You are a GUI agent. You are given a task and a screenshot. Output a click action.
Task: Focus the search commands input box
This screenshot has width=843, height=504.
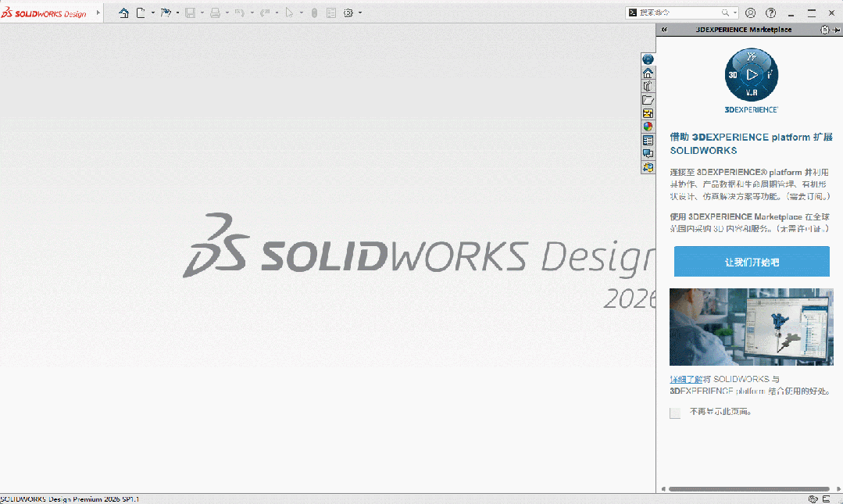tap(678, 13)
